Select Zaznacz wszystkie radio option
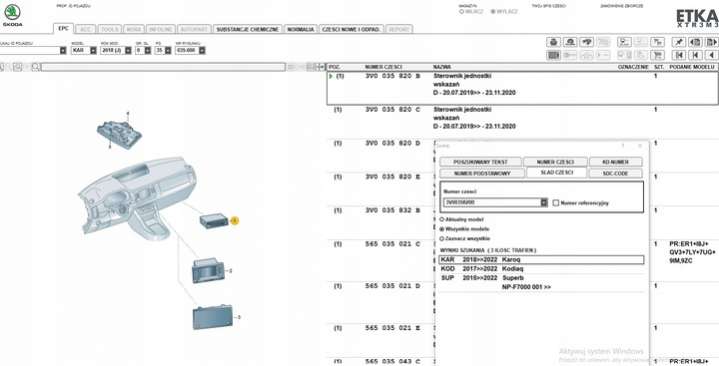 (442, 238)
